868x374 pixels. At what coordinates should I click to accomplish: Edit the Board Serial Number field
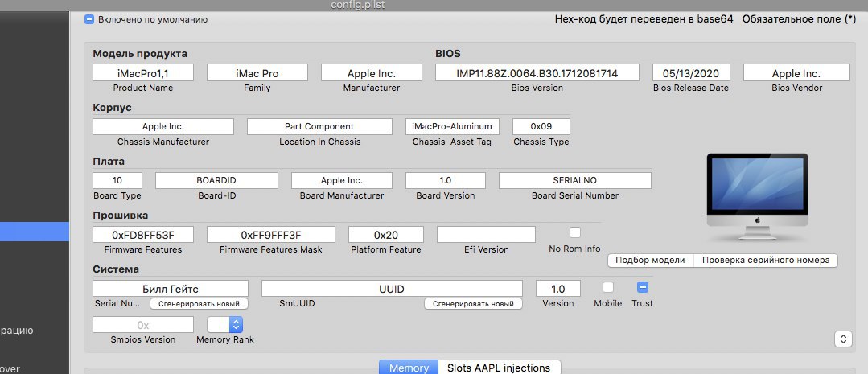(574, 180)
